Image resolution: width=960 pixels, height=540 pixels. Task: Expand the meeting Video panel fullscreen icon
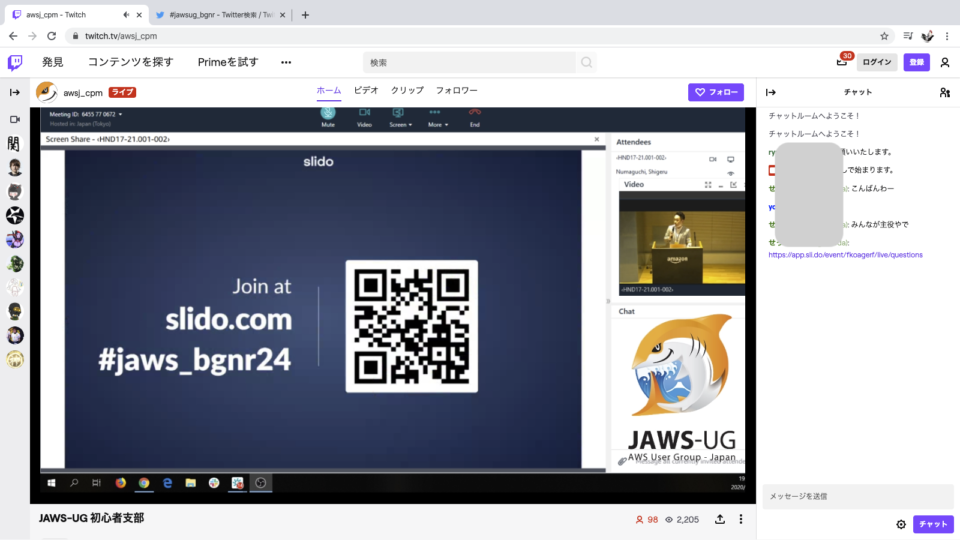click(708, 185)
